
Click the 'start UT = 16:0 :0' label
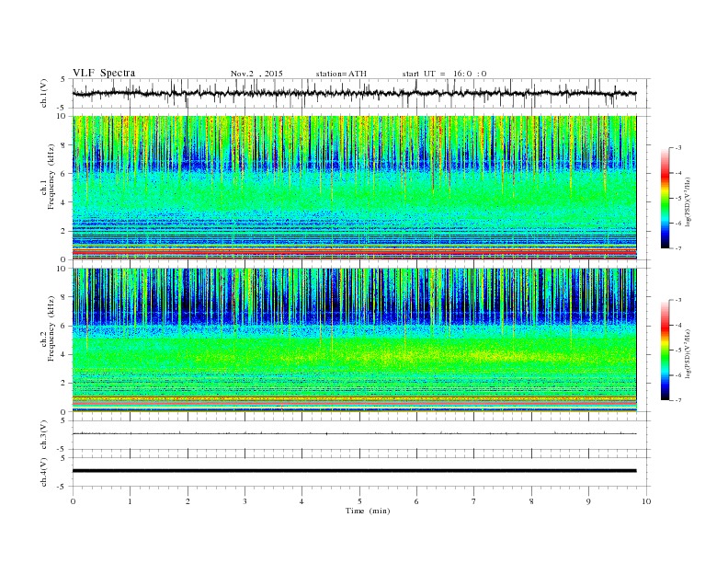click(444, 74)
